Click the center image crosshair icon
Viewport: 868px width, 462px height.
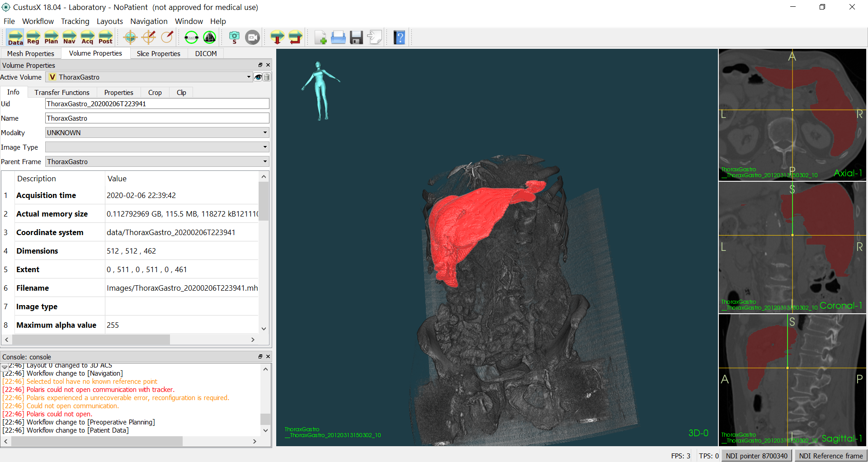pyautogui.click(x=130, y=38)
